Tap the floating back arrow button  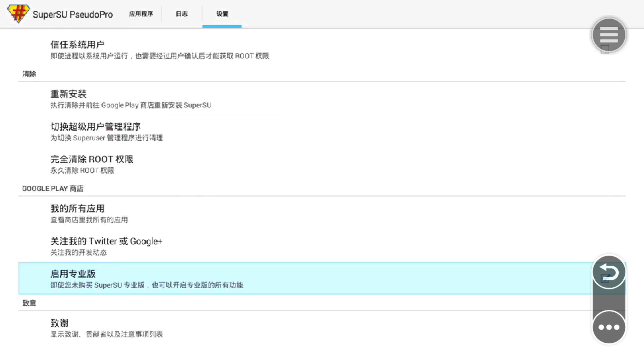[609, 272]
